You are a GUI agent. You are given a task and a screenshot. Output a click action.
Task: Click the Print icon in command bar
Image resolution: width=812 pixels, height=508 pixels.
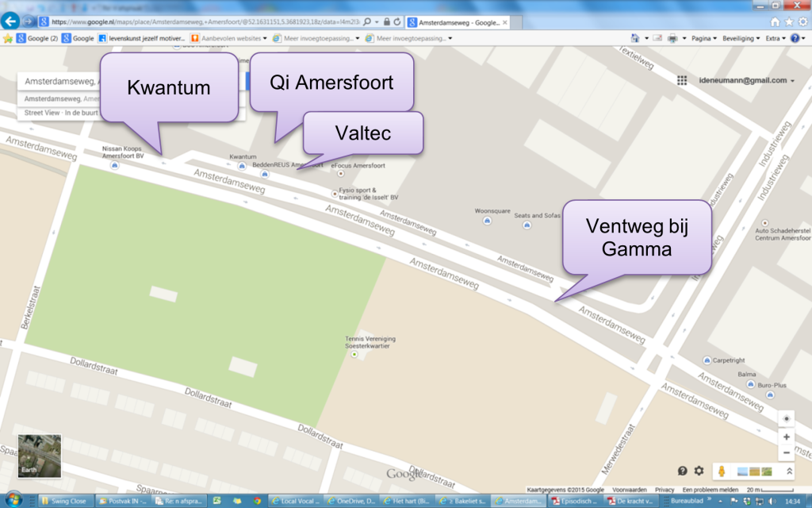(672, 38)
